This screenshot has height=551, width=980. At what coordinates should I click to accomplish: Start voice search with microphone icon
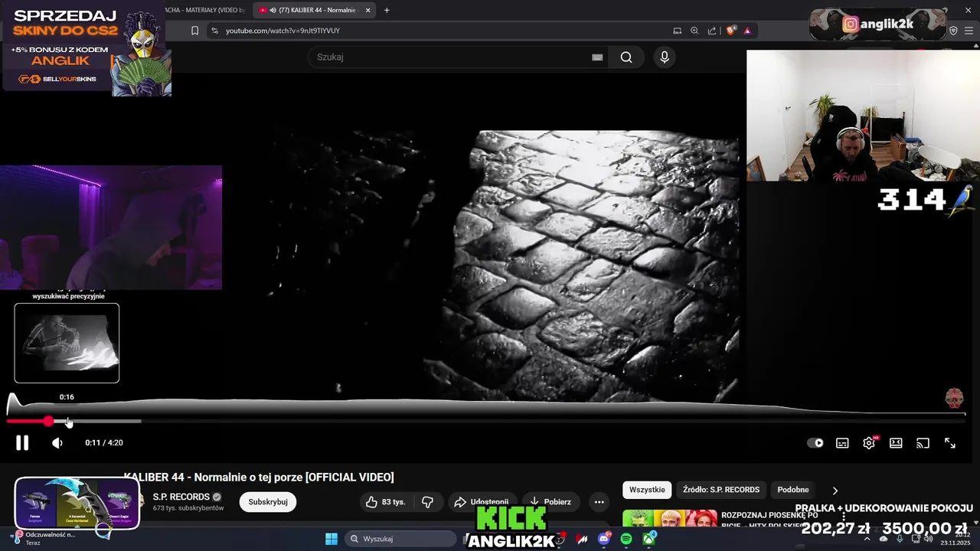665,57
